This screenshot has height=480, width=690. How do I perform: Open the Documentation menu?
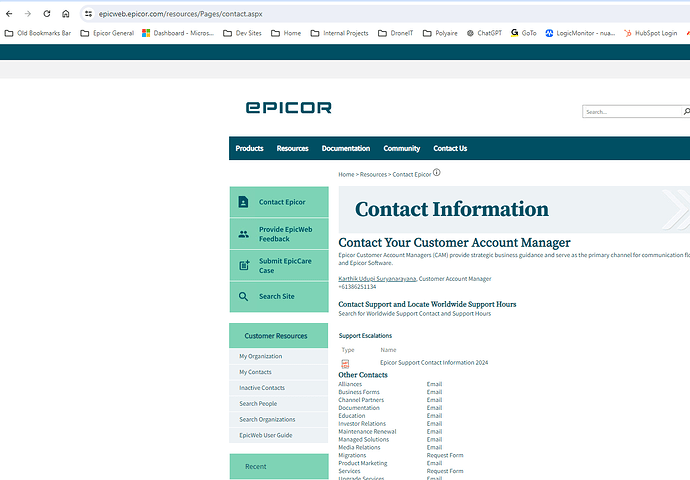click(x=346, y=148)
